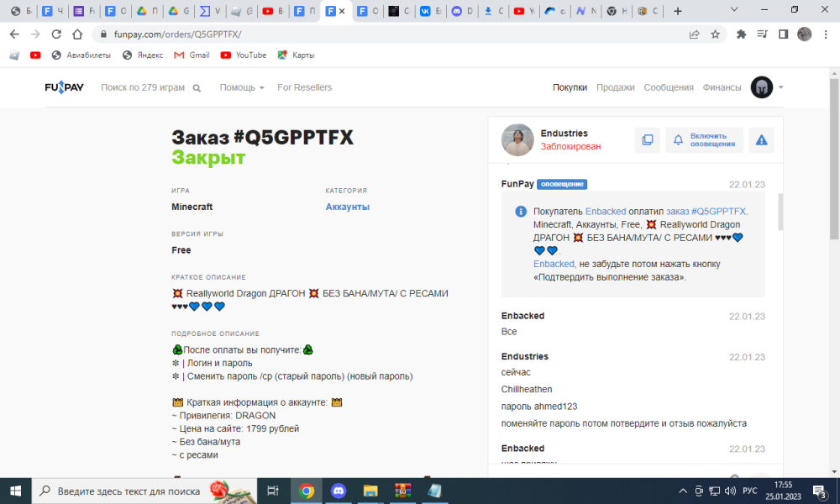Open Карты bookmark
The height and width of the screenshot is (504, 840).
tap(296, 55)
